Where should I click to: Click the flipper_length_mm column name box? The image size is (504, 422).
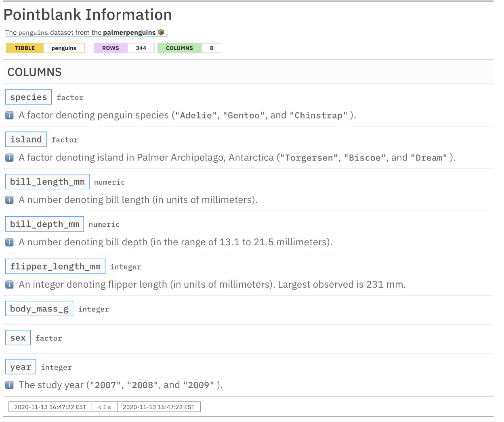coord(55,266)
